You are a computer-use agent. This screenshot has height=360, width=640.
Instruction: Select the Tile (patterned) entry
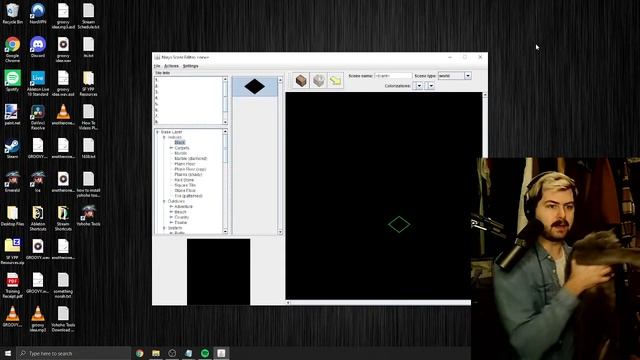[188, 196]
